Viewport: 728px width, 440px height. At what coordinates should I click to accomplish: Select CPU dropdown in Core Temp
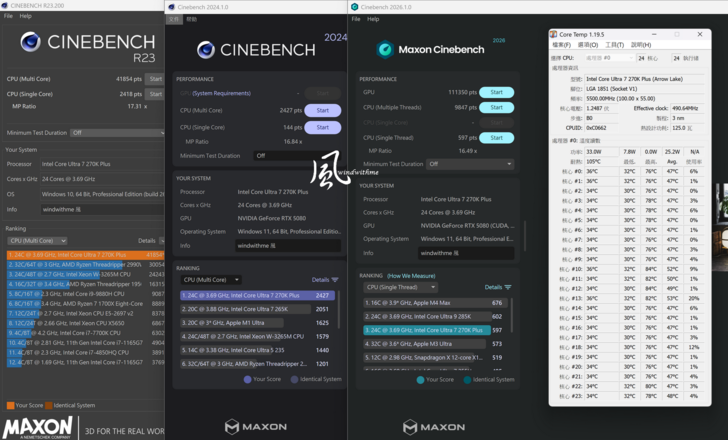(x=606, y=58)
